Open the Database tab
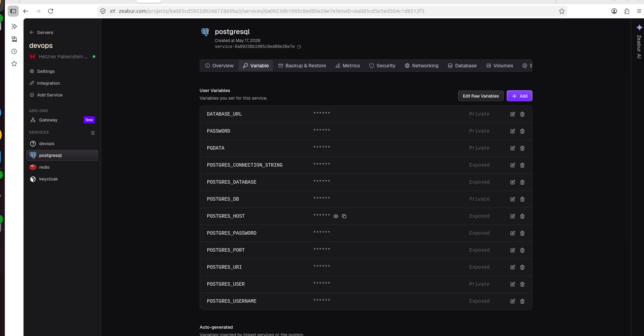The width and height of the screenshot is (644, 336). 462,66
